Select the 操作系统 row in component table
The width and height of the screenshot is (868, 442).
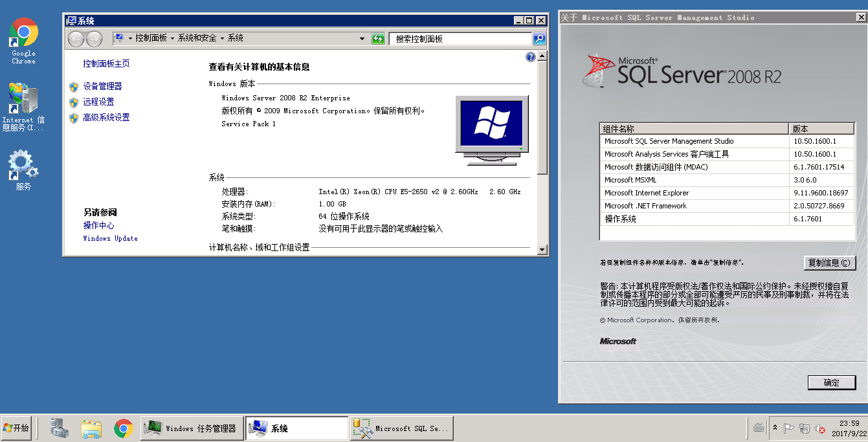pyautogui.click(x=727, y=219)
